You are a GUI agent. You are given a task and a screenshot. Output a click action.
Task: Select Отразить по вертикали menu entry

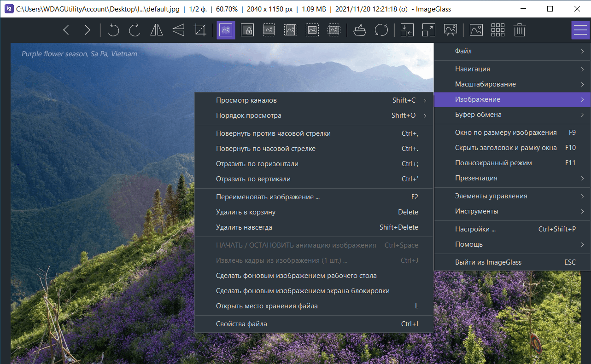[314, 179]
